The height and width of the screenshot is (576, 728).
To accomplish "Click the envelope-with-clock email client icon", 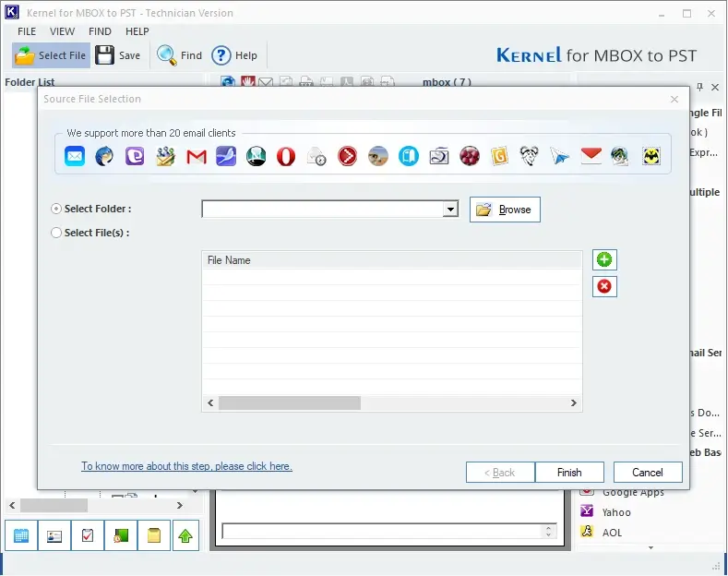I will (x=316, y=157).
